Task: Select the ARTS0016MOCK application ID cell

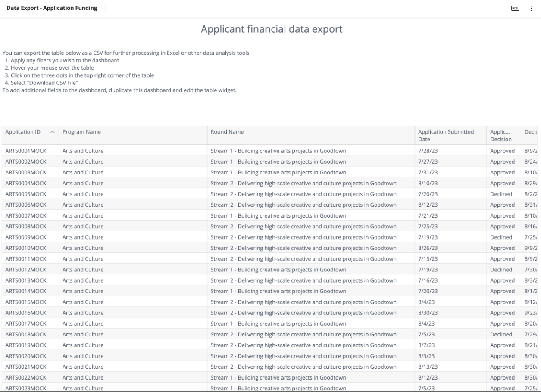Action: click(30, 313)
